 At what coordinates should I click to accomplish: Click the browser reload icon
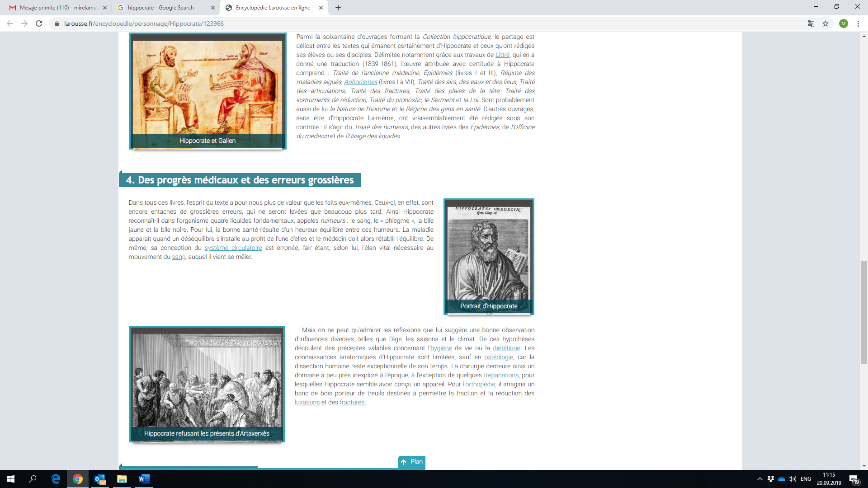click(x=39, y=23)
